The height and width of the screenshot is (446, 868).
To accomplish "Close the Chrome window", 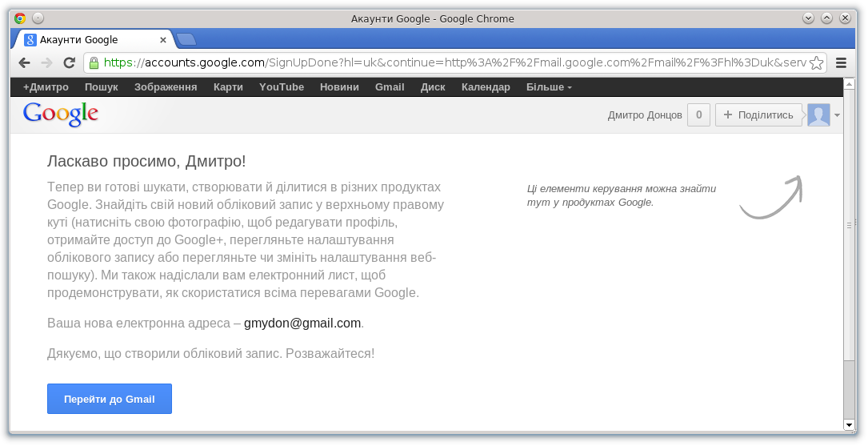I will (845, 18).
